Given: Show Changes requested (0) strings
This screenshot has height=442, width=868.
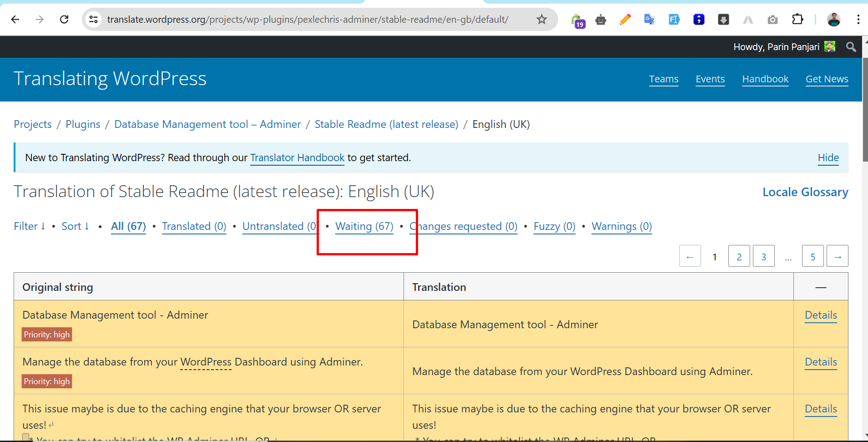Looking at the screenshot, I should click(x=464, y=226).
